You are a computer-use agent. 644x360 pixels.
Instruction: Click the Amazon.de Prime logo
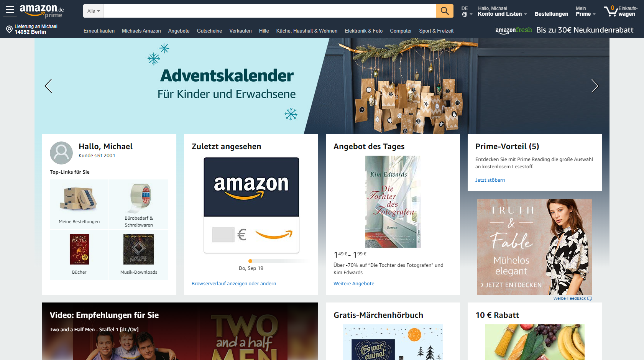click(x=42, y=11)
